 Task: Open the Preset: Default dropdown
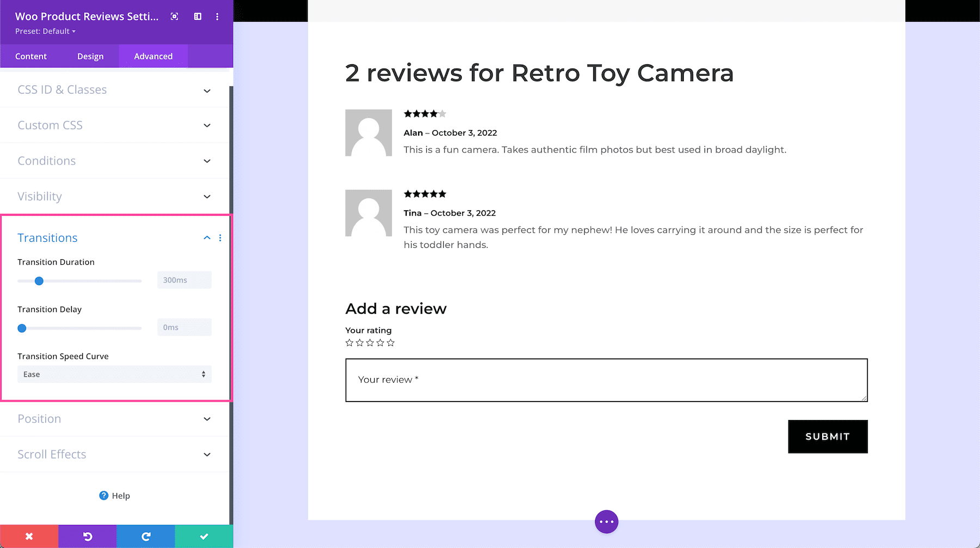coord(46,32)
